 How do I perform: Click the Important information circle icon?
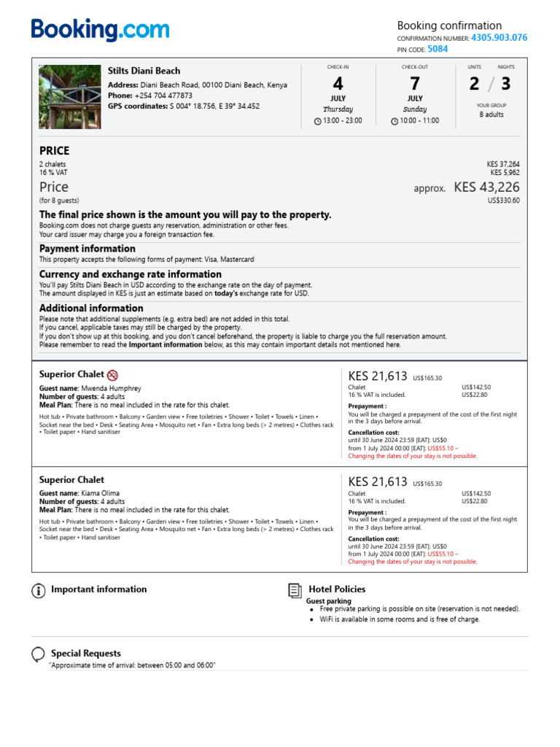point(39,590)
